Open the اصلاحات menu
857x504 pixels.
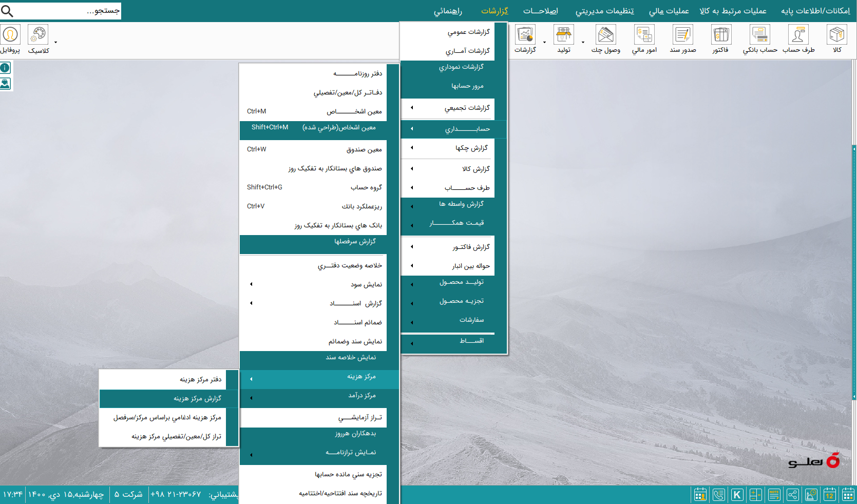(x=541, y=11)
